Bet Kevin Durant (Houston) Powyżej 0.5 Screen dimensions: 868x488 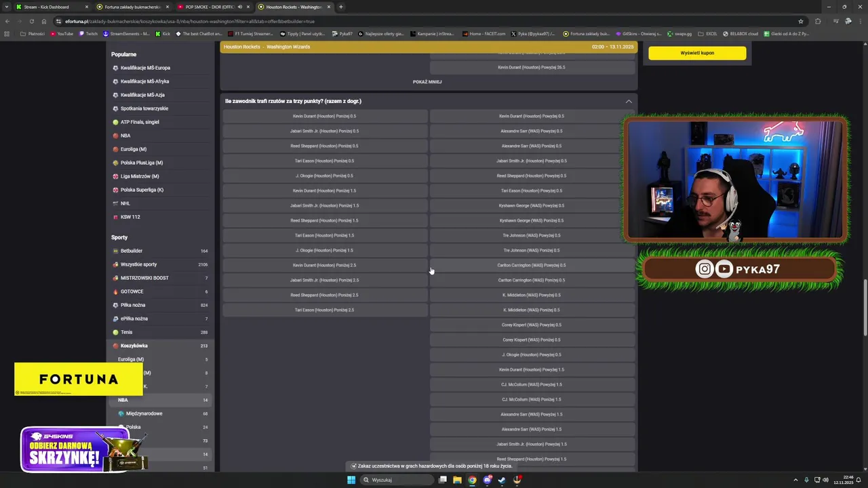click(x=532, y=116)
